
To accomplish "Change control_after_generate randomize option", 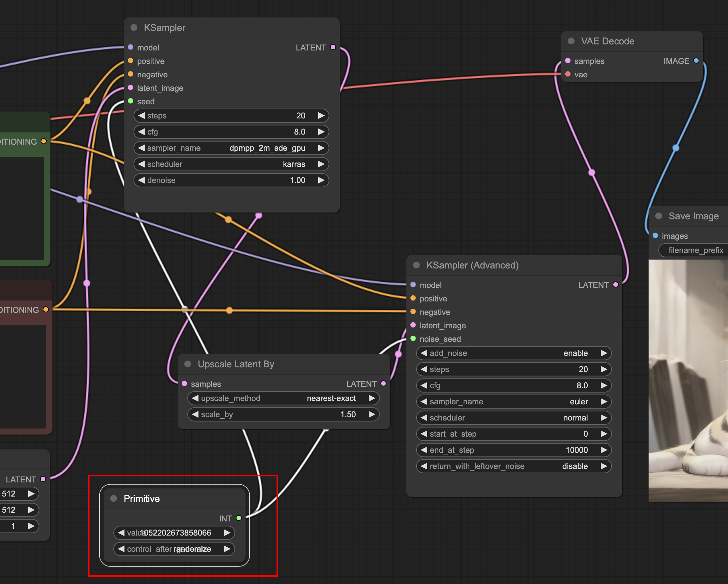I will tap(174, 549).
